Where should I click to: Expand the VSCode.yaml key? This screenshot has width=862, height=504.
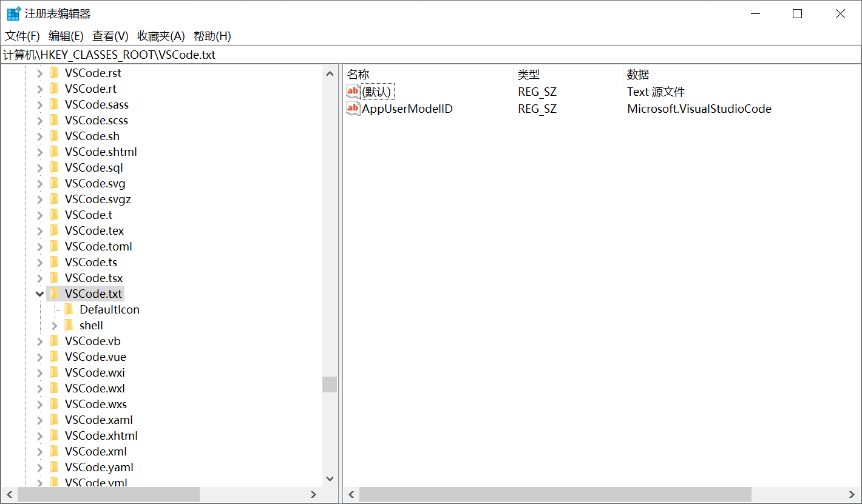point(40,467)
